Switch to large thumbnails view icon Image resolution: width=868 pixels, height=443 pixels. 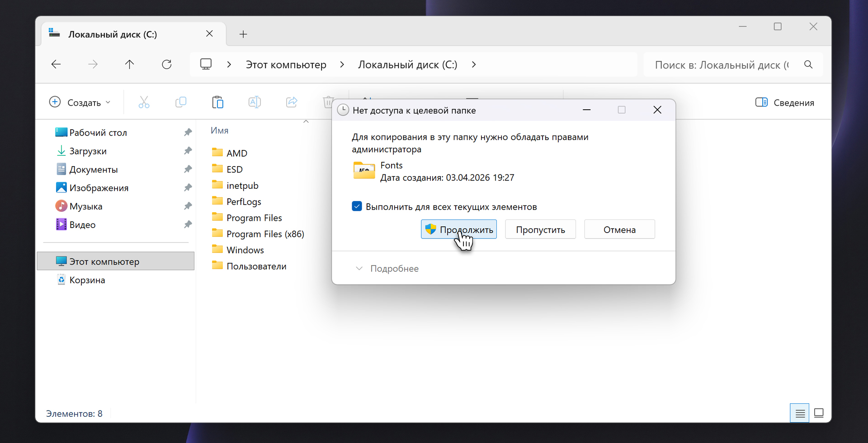(819, 413)
